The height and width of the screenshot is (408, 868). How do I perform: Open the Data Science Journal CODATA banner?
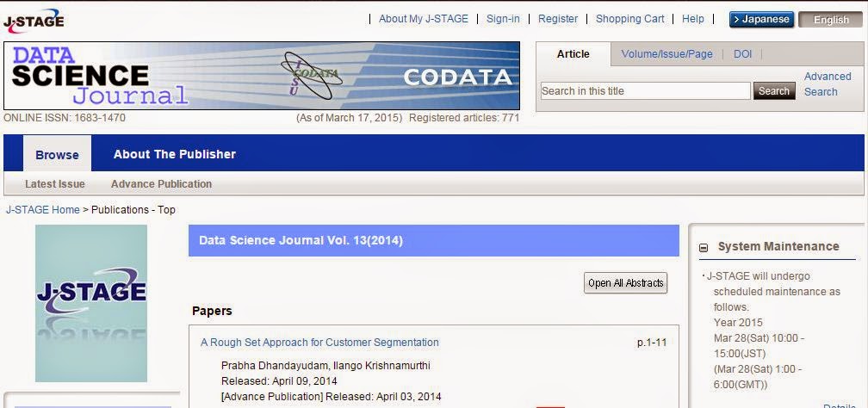point(262,75)
